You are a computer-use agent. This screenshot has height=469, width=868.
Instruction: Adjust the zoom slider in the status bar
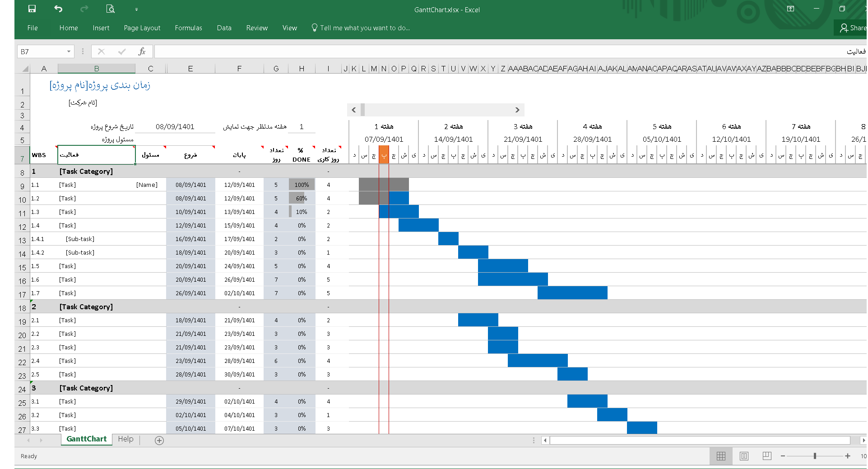pyautogui.click(x=815, y=456)
